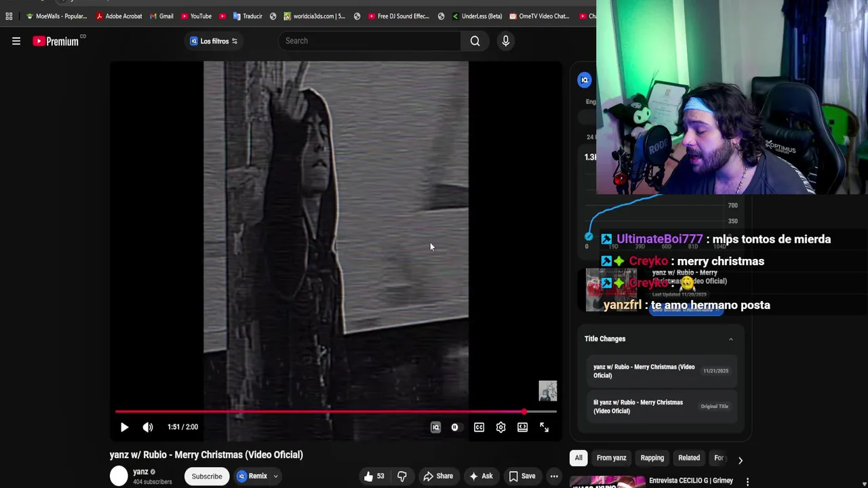Open player settings gear
This screenshot has width=868, height=488.
point(500,427)
